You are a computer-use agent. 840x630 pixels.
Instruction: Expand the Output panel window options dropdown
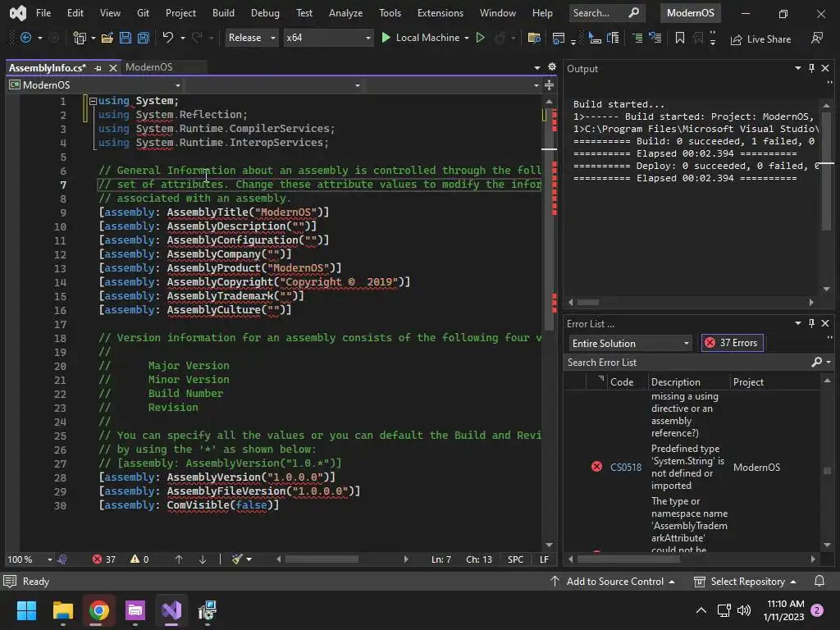point(797,68)
